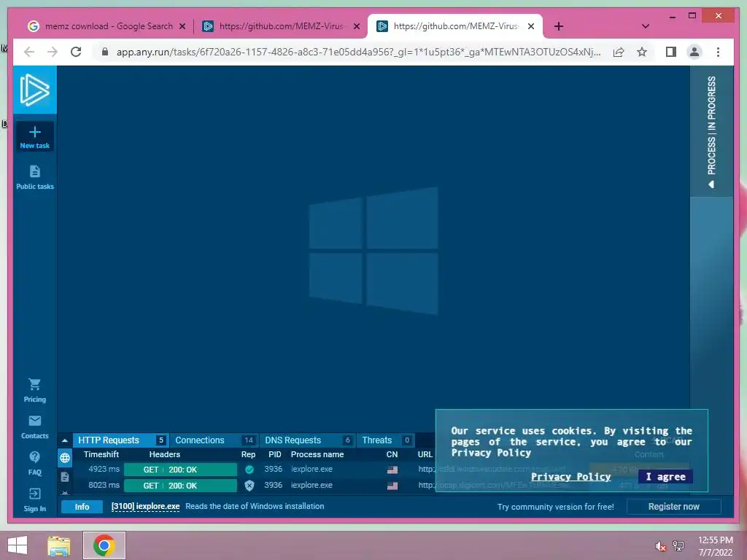Switch to memz download Google Search tab

click(x=108, y=26)
